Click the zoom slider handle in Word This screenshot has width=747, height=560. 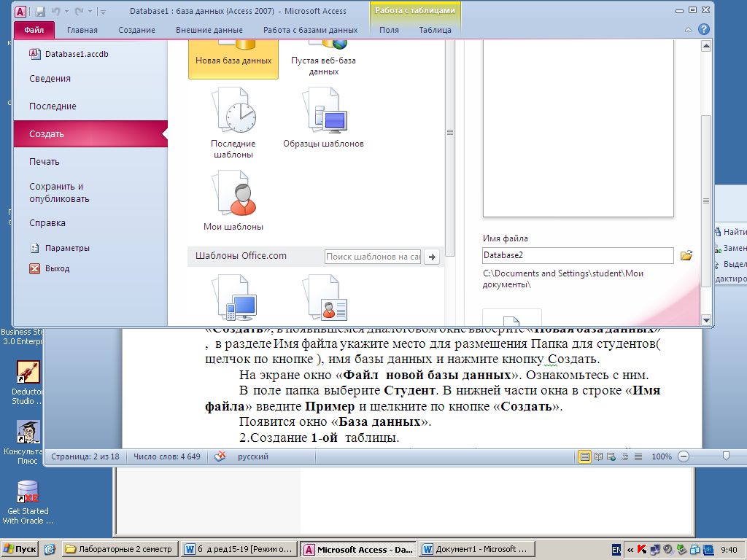pyautogui.click(x=726, y=456)
